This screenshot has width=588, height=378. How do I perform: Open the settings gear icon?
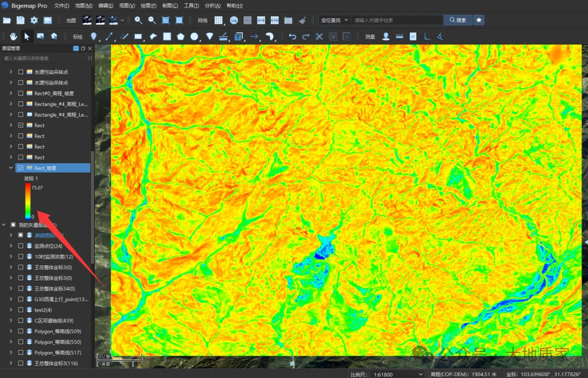[34, 20]
